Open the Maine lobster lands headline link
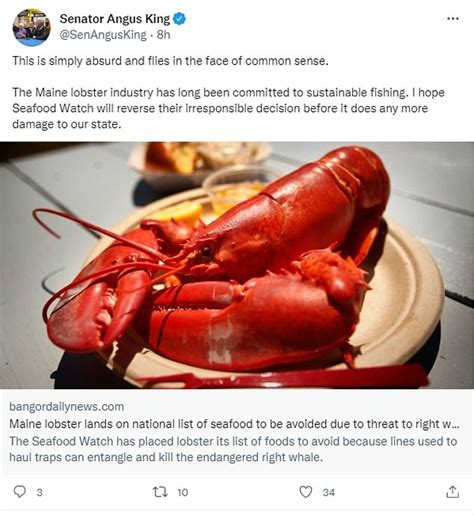Viewport: 474px width, 515px height. pos(234,424)
